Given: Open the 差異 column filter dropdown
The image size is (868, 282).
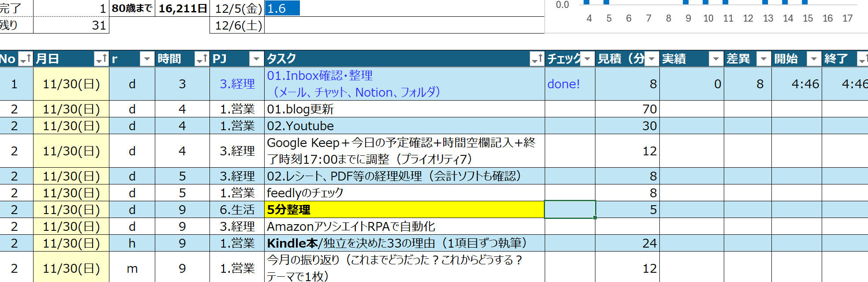Looking at the screenshot, I should click(763, 59).
